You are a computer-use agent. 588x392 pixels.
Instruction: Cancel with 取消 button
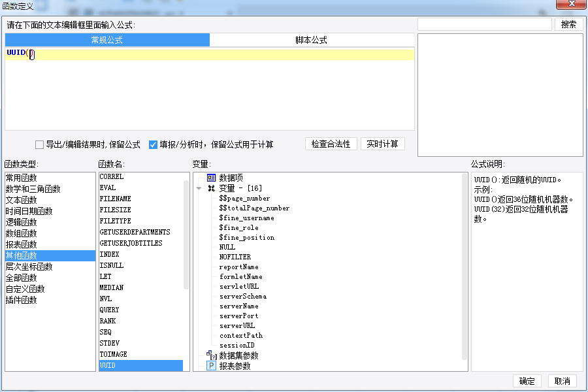pos(562,381)
